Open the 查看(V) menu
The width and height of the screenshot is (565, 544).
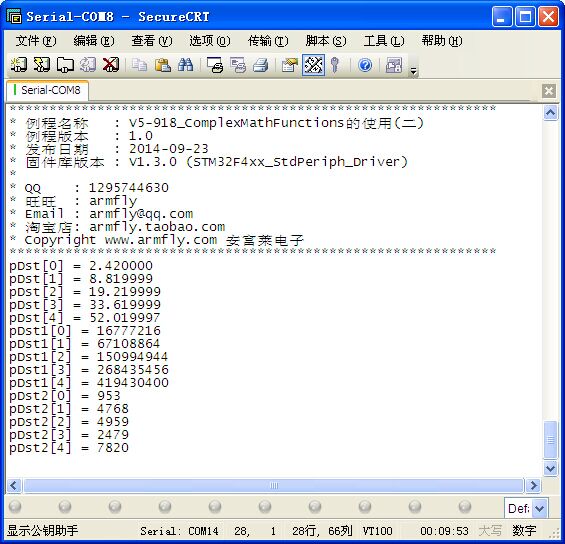pyautogui.click(x=152, y=41)
